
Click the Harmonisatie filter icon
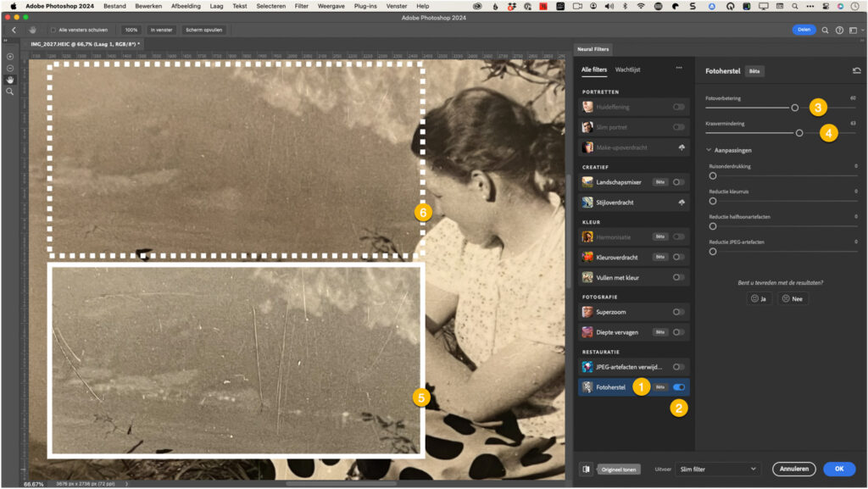[587, 236]
